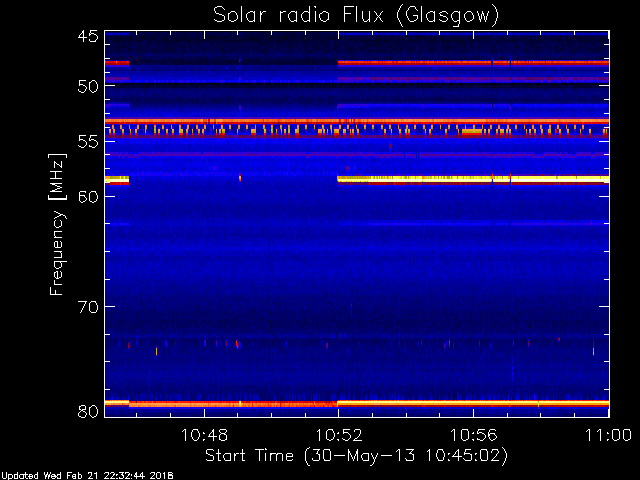Click the '45' frequency tick label
Screen dimensions: 640x480
88,36
